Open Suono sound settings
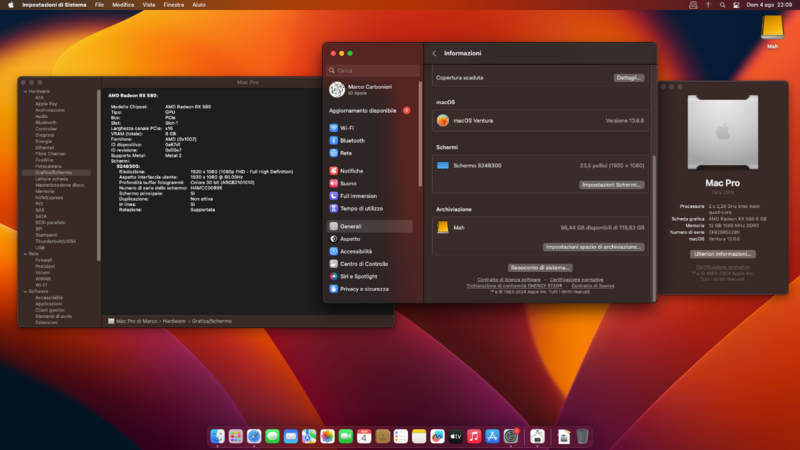The image size is (800, 450). [x=347, y=183]
